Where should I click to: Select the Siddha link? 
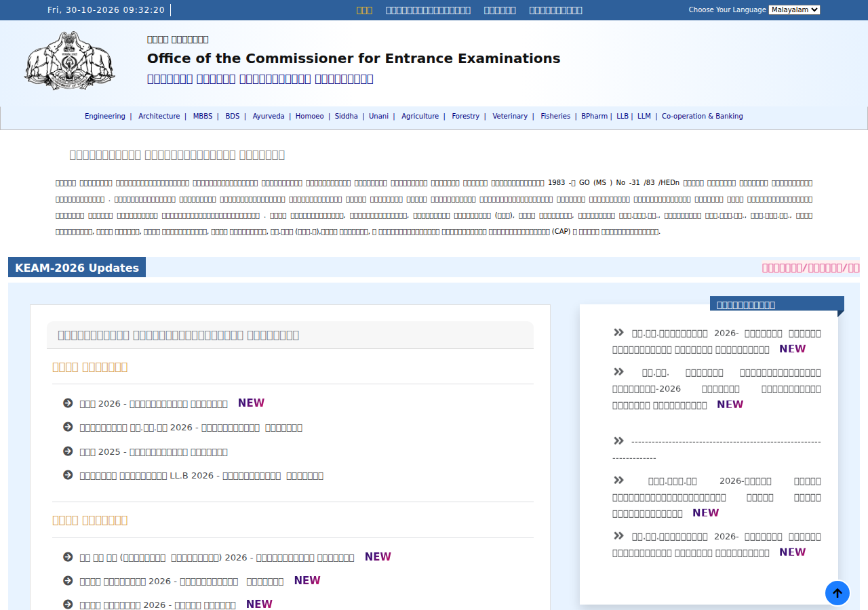coord(347,117)
